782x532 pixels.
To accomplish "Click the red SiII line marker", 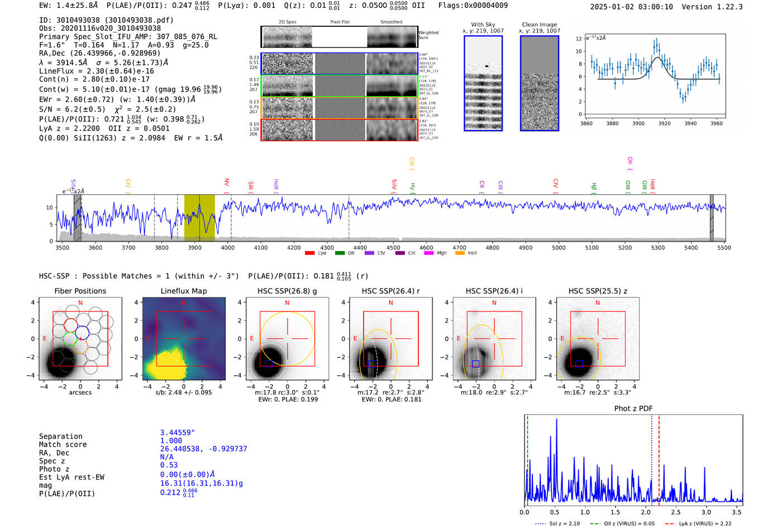I will pyautogui.click(x=251, y=187).
